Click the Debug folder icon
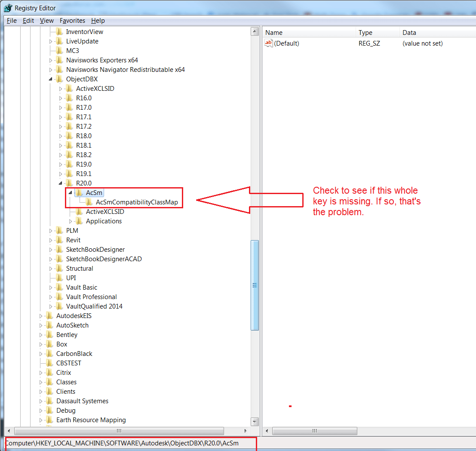Image resolution: width=476 pixels, height=451 pixels. [49, 410]
